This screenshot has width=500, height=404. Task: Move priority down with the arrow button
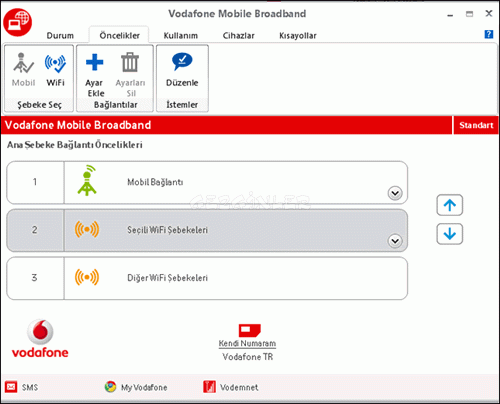tap(450, 234)
